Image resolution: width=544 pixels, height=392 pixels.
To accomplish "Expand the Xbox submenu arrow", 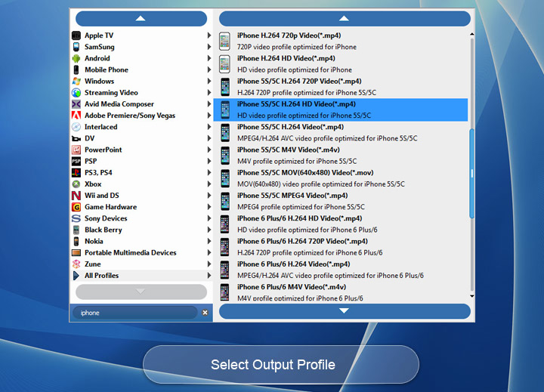I will point(209,184).
